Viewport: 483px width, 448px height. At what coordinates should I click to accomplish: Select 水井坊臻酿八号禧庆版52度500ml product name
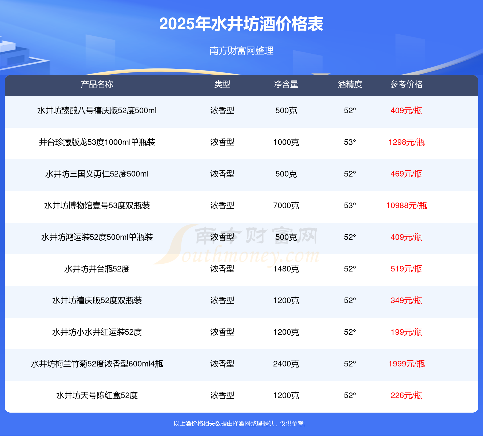97,111
